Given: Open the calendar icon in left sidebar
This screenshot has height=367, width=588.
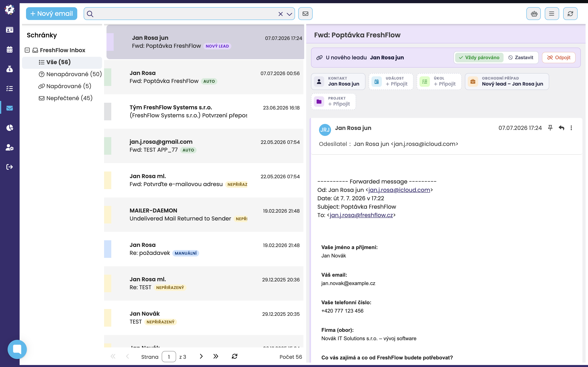Looking at the screenshot, I should 9,49.
